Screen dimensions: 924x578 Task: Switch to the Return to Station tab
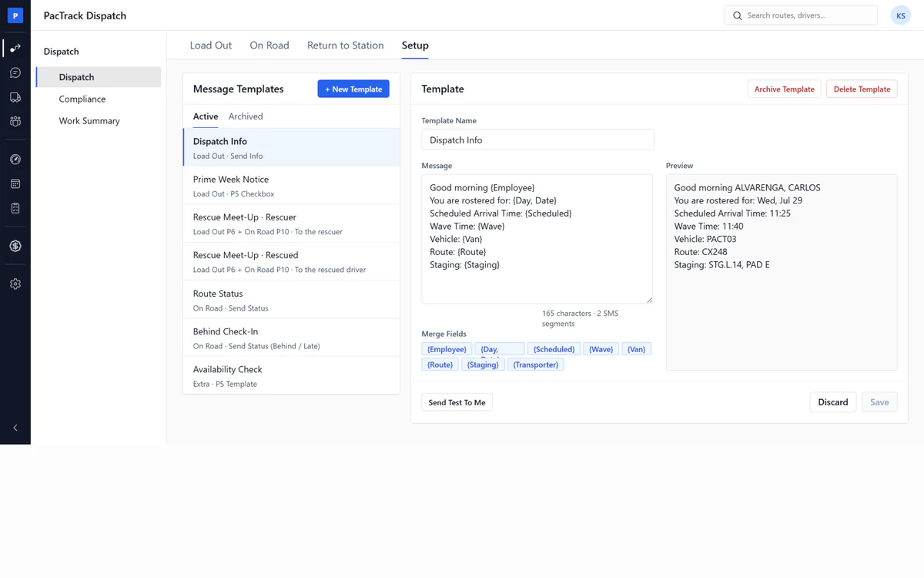(345, 45)
